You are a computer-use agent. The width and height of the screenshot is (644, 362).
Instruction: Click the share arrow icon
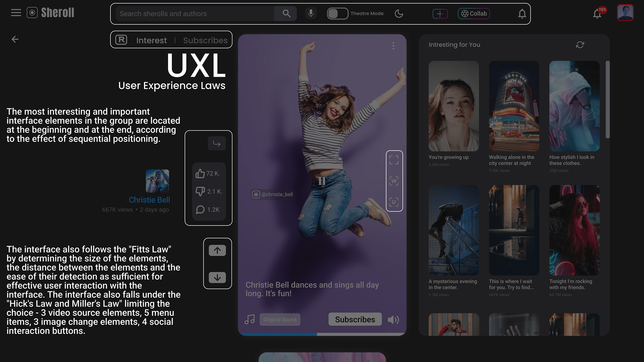[x=217, y=143]
